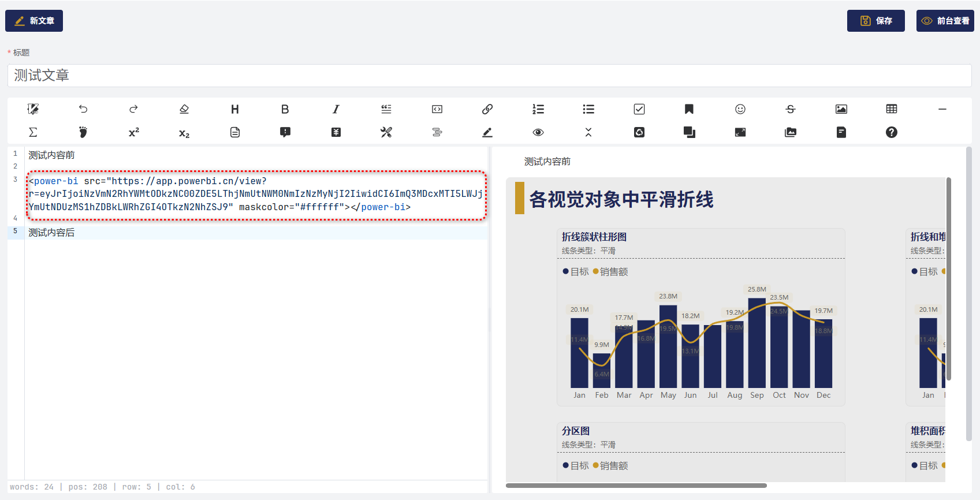
Task: Toggle fullscreen with the expand arrows icon
Action: pyautogui.click(x=740, y=132)
